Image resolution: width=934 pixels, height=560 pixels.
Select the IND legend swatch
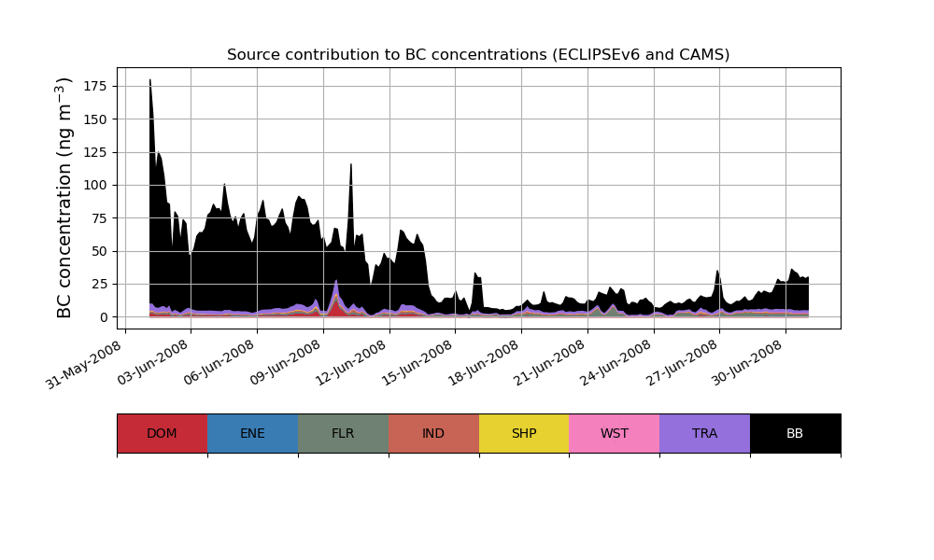point(433,433)
